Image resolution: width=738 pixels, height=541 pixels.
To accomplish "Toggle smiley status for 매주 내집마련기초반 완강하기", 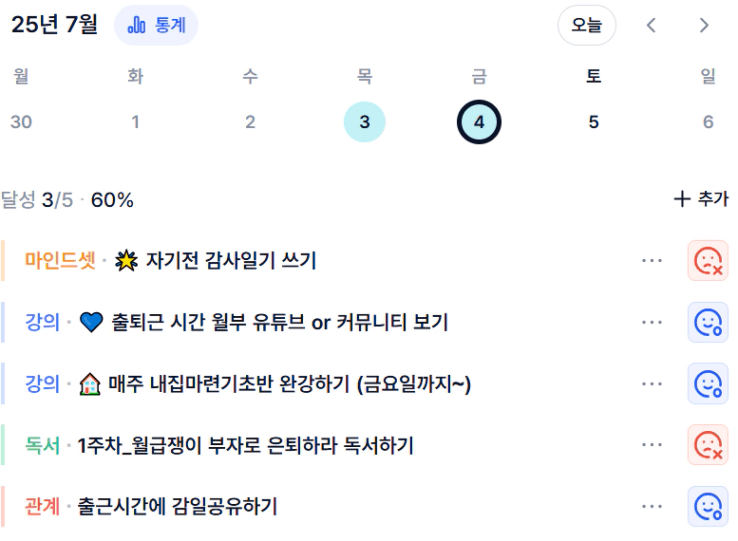I will pos(708,384).
